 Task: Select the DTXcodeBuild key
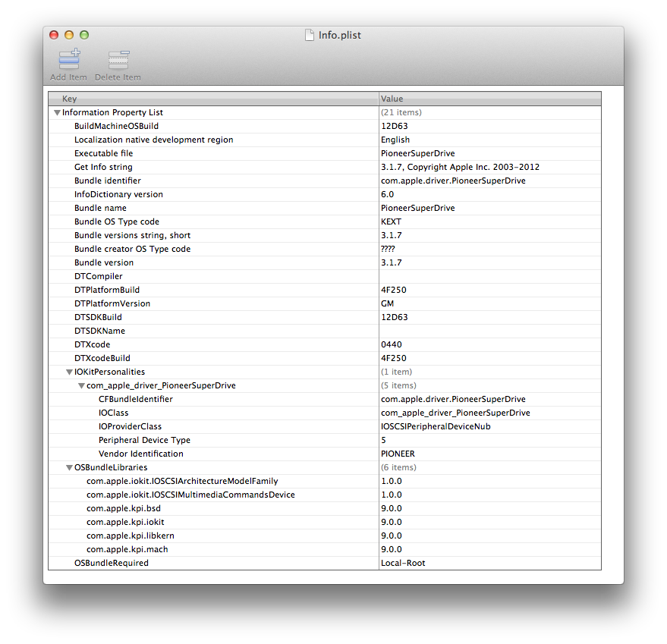(102, 358)
